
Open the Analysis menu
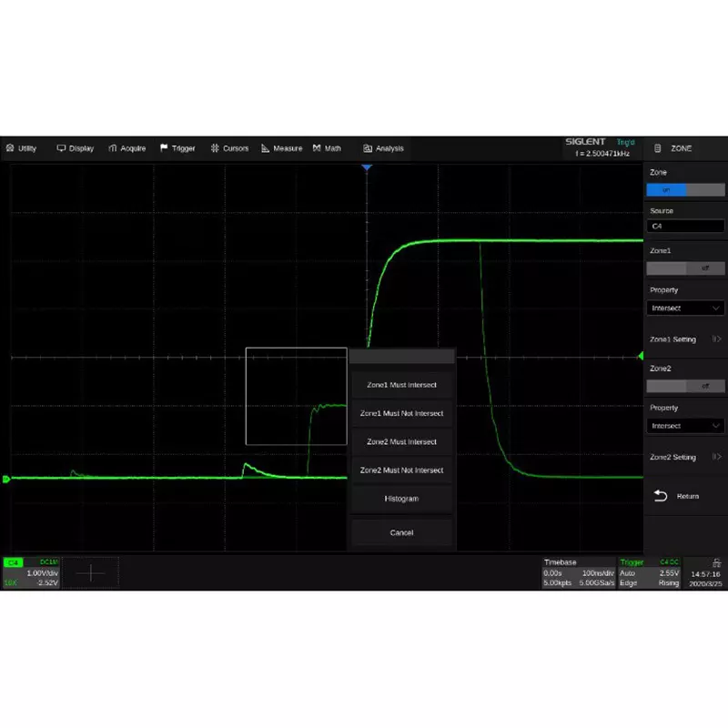coord(383,148)
